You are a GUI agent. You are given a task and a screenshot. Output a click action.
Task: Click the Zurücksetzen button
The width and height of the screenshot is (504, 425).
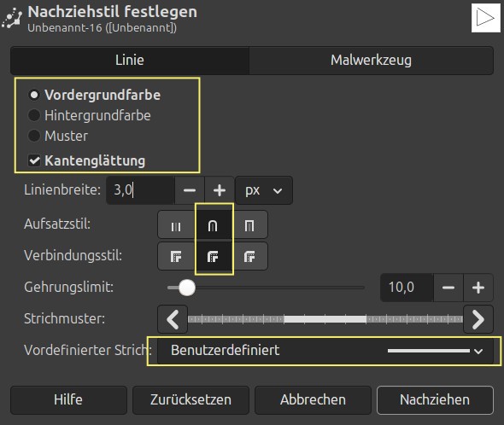[191, 400]
